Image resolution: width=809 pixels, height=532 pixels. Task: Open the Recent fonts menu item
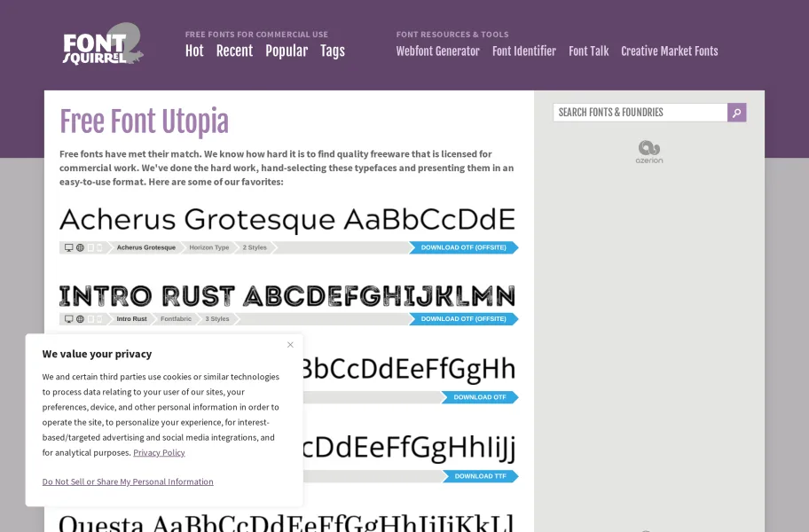(x=235, y=51)
